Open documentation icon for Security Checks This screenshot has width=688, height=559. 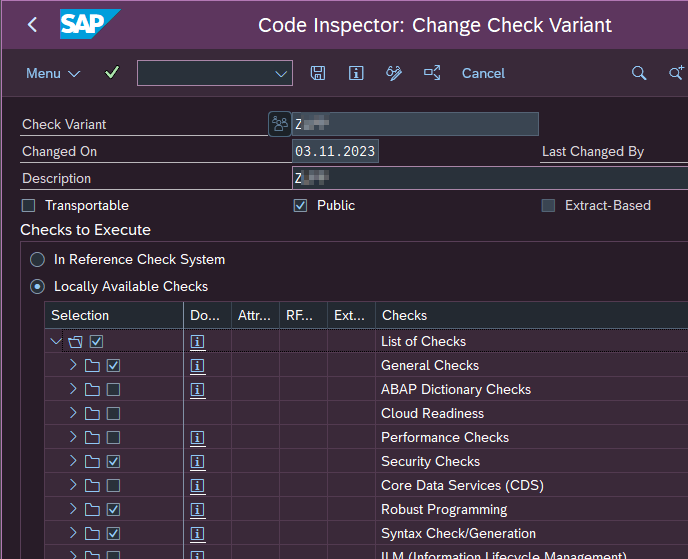point(197,461)
